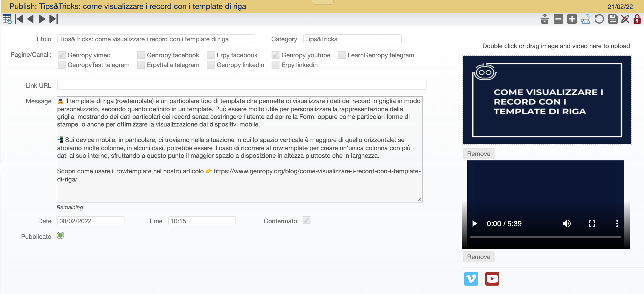Toggle the red lock icon
644x294 pixels.
coord(637,19)
